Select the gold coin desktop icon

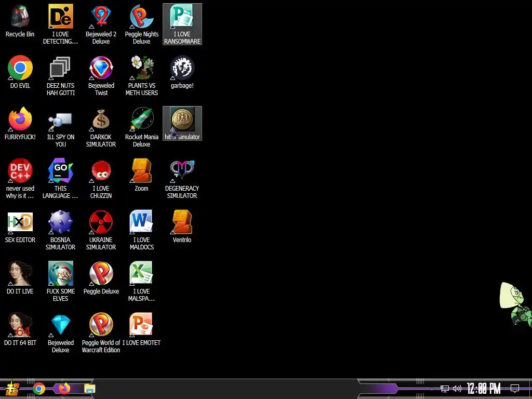click(182, 124)
